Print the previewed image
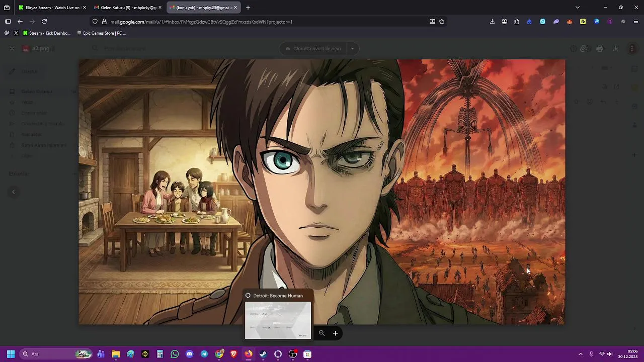 (x=600, y=49)
